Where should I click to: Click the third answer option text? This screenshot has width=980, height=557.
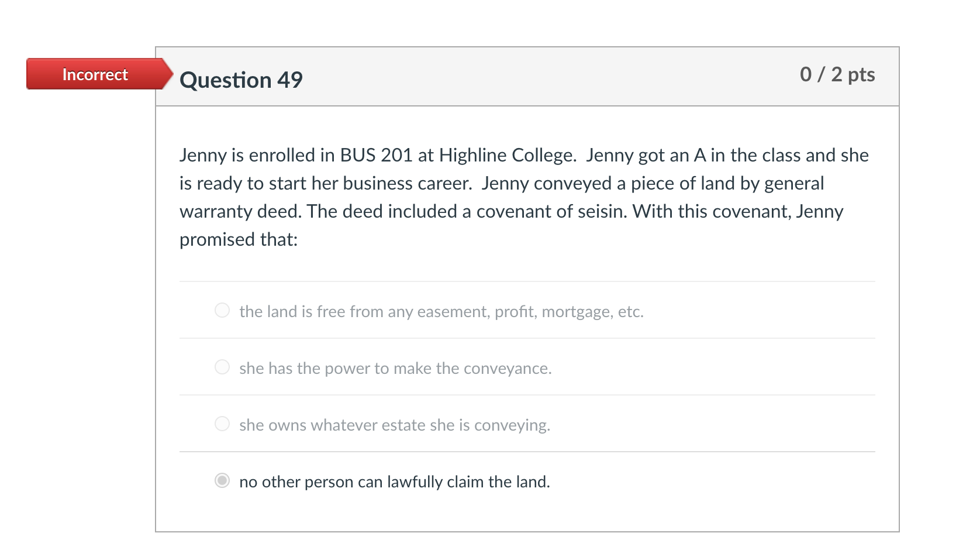tap(395, 424)
